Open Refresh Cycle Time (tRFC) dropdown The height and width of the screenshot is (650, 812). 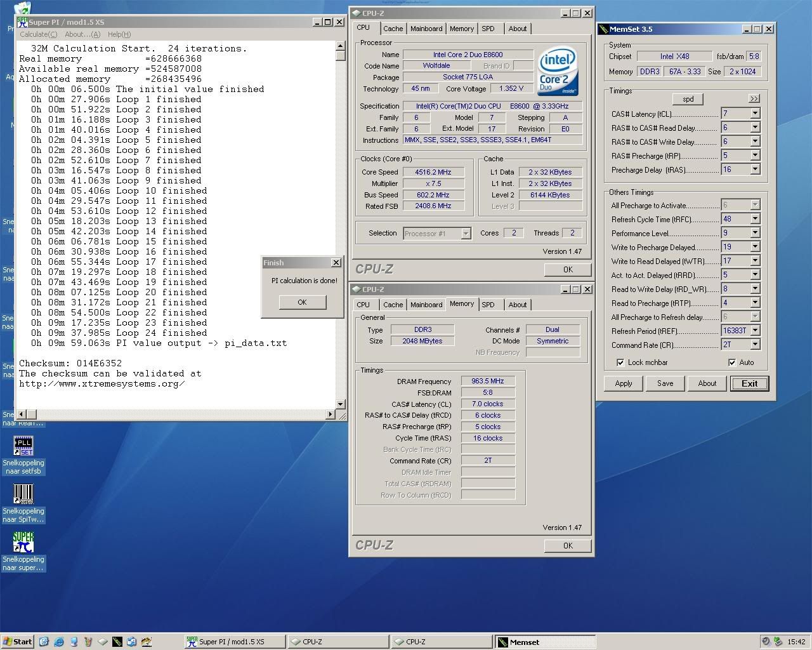pyautogui.click(x=755, y=219)
